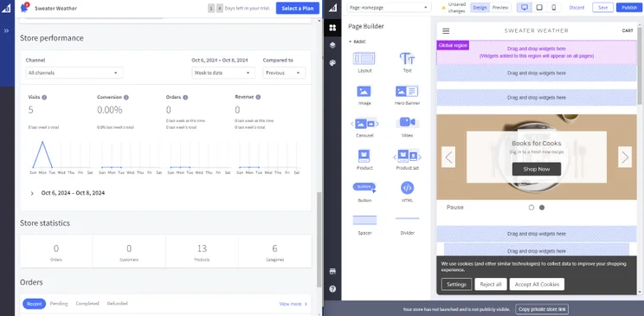The image size is (644, 316).
Task: Click Copy private store link
Action: 542,309
